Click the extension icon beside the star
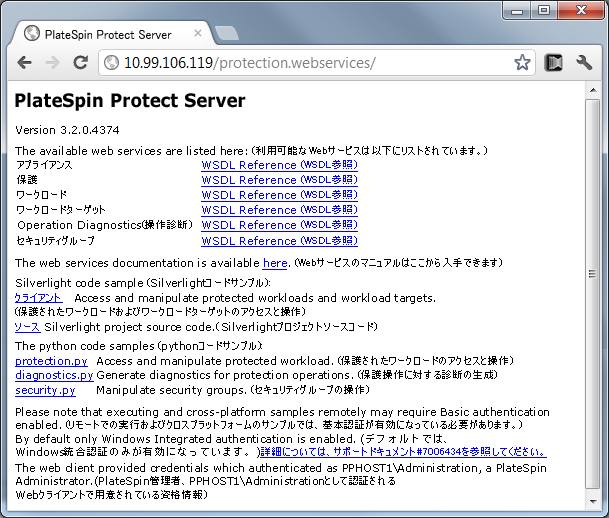The width and height of the screenshot is (609, 518). pos(553,63)
